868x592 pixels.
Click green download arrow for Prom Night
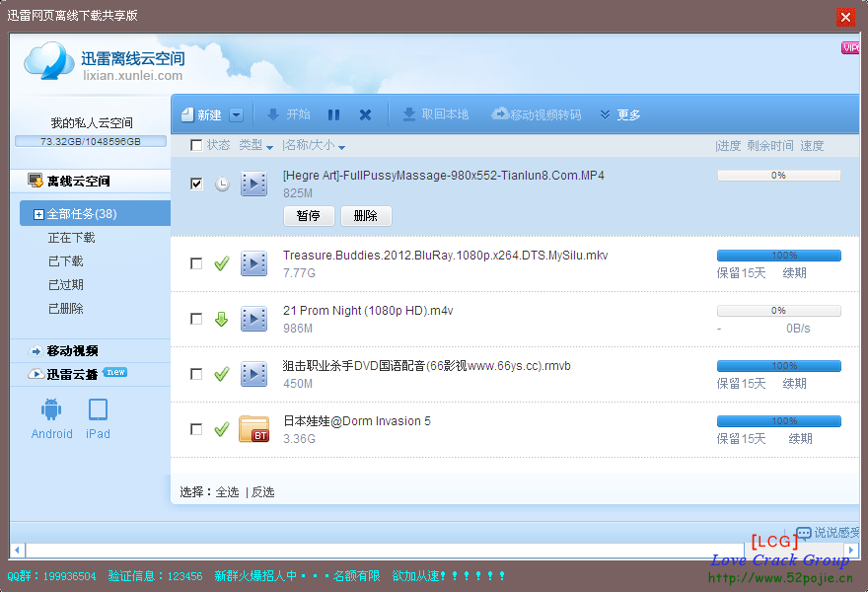[x=221, y=319]
